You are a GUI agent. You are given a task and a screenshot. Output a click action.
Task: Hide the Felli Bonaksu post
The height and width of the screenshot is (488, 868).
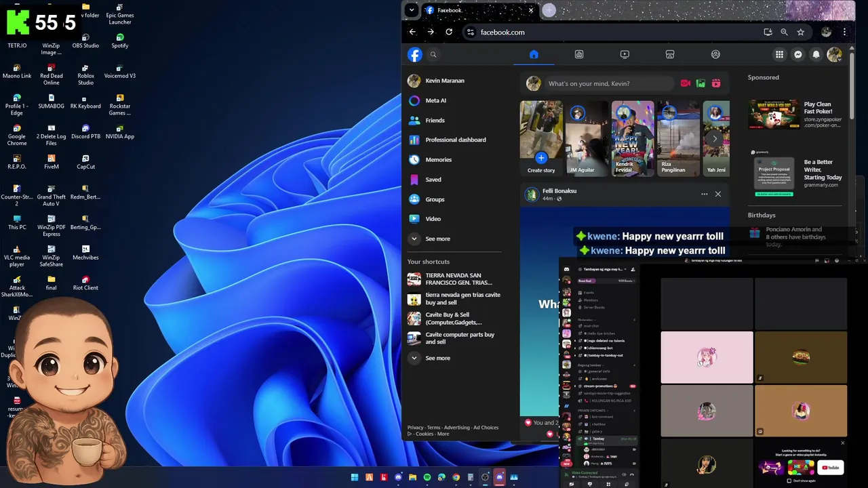click(718, 195)
